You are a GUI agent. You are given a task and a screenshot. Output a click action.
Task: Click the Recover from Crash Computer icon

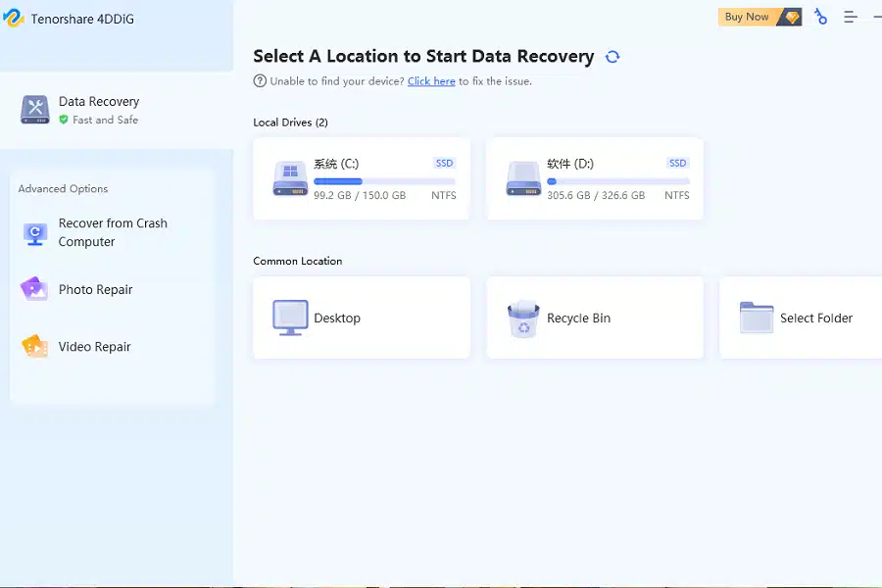pos(35,233)
